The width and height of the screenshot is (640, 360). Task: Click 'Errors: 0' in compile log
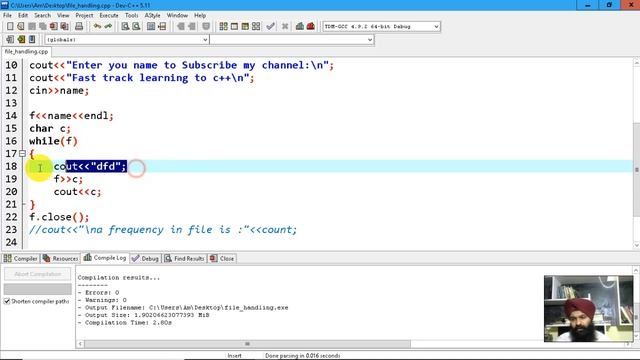point(102,292)
